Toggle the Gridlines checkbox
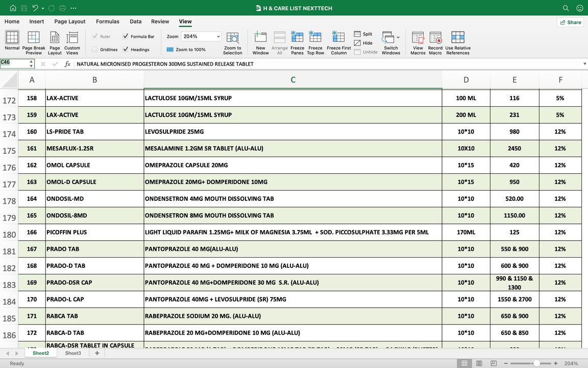588x368 pixels. 94,49
